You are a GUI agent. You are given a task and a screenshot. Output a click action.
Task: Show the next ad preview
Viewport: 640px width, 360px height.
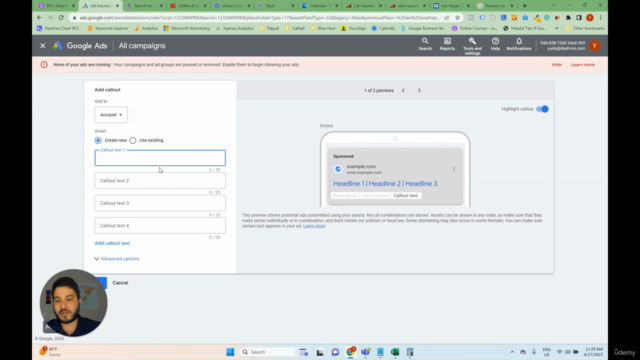pyautogui.click(x=419, y=91)
